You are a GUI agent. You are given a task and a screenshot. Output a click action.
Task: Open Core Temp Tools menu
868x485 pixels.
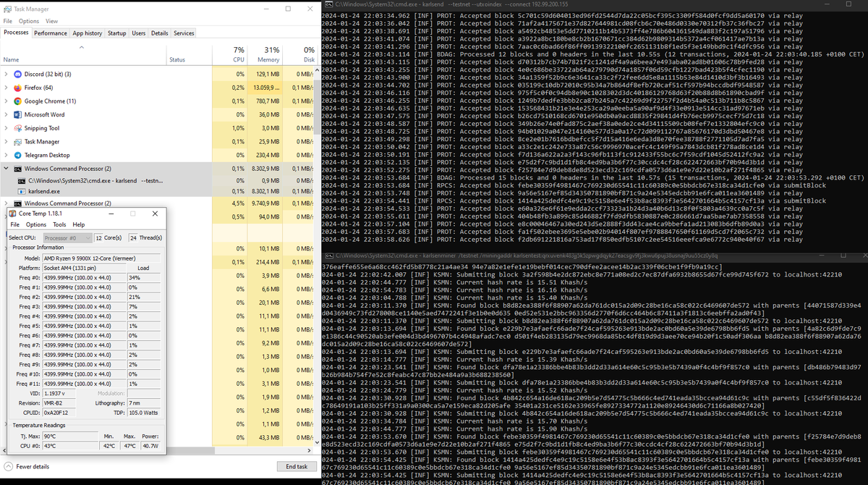58,224
